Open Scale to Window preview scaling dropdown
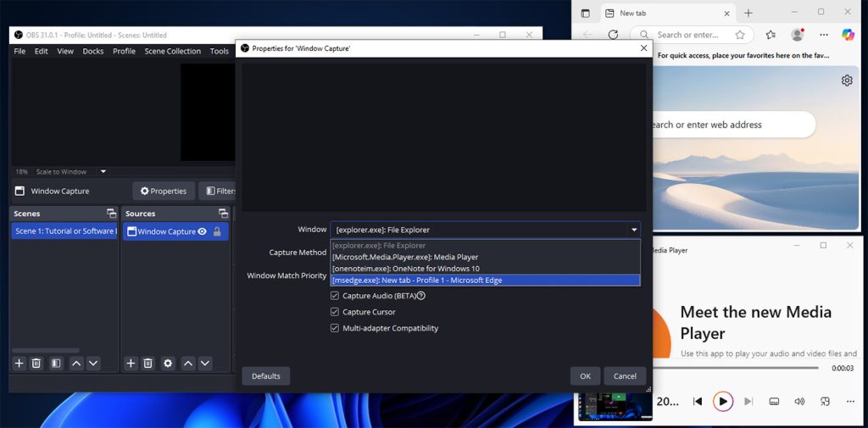Screen dimensions: 868x428 point(103,172)
